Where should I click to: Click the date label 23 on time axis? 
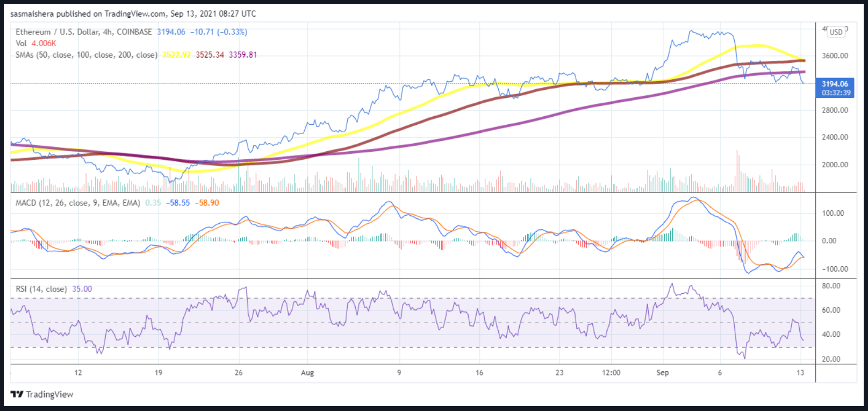pyautogui.click(x=559, y=372)
